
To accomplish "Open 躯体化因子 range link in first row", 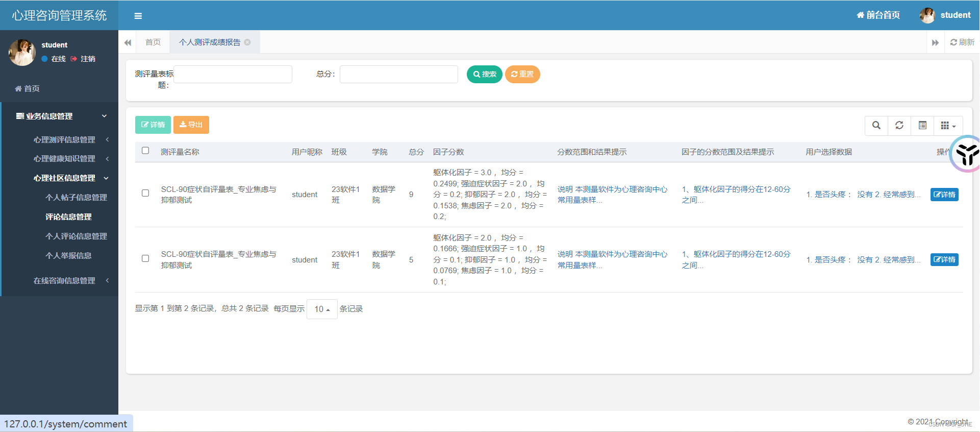I will click(736, 195).
